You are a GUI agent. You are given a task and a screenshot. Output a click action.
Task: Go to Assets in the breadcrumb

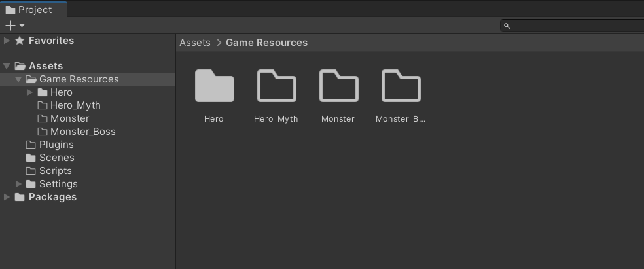195,43
